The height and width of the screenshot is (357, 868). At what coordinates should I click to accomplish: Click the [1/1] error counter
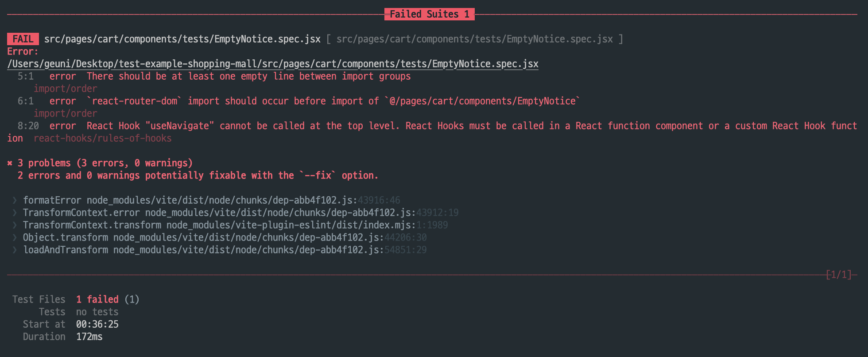pos(839,275)
